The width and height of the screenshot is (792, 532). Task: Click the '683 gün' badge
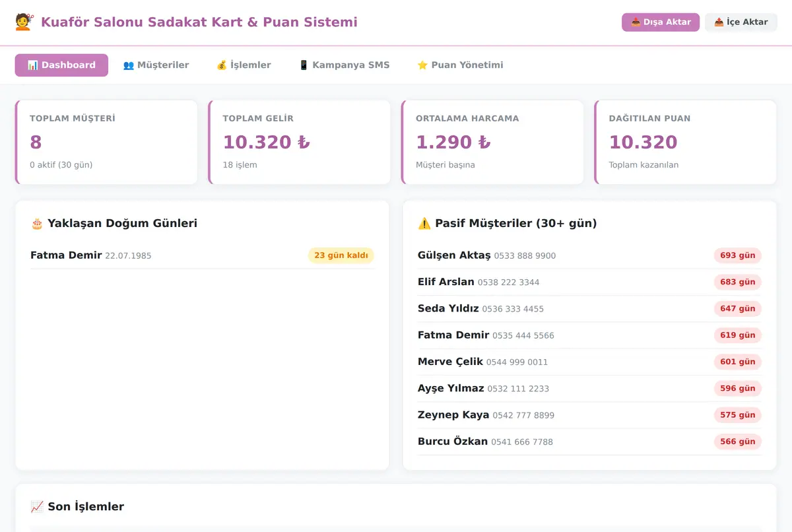click(x=737, y=282)
